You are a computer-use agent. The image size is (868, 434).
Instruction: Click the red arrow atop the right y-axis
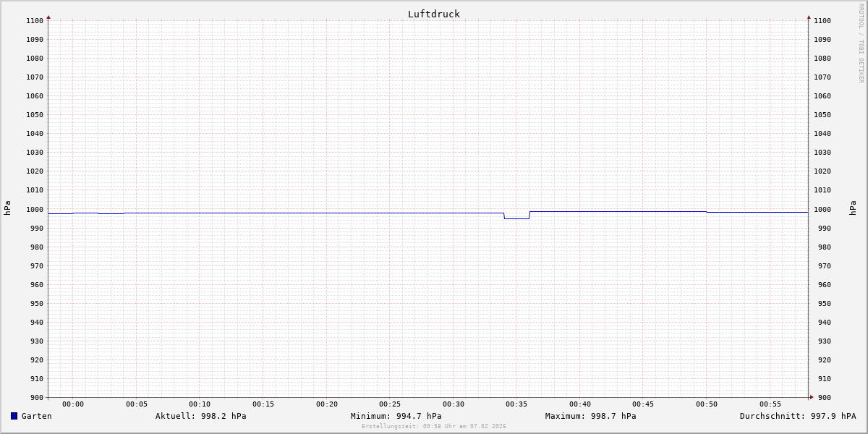click(809, 17)
